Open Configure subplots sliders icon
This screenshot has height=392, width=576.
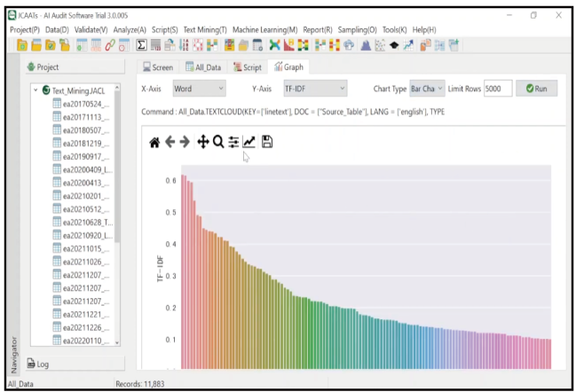point(233,142)
